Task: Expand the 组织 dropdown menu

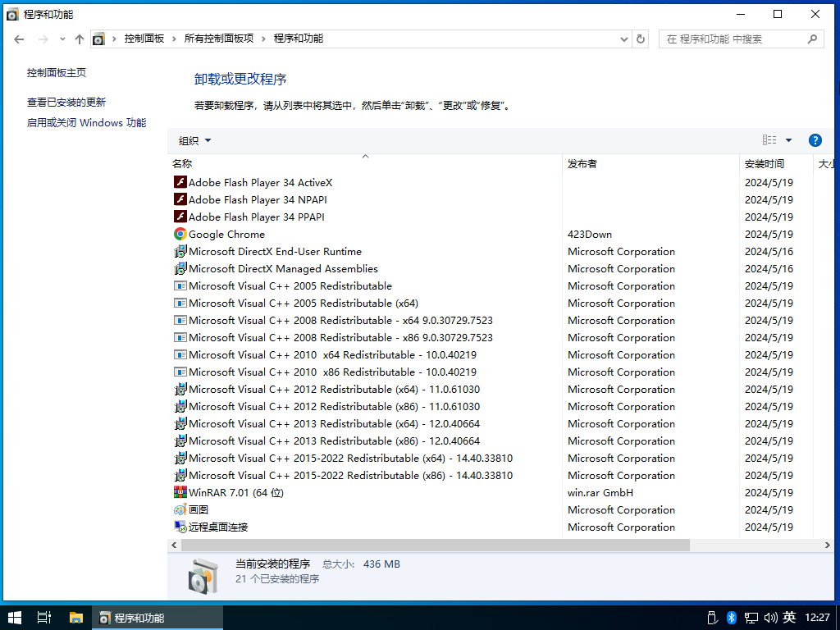Action: pos(195,140)
